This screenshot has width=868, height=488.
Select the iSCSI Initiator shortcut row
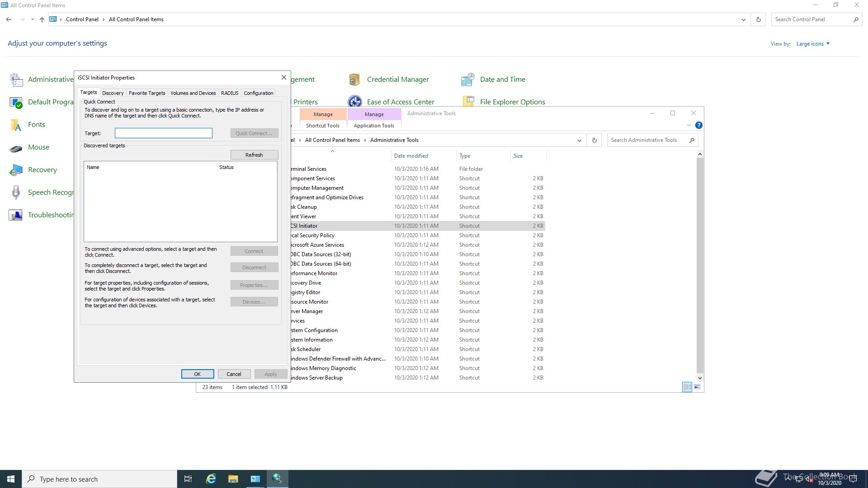418,226
